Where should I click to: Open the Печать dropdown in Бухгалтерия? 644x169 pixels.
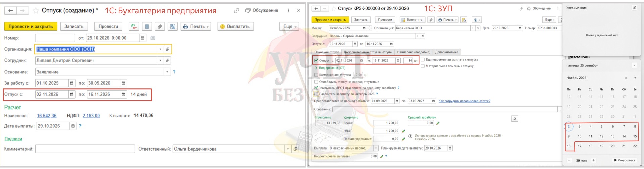tap(196, 26)
